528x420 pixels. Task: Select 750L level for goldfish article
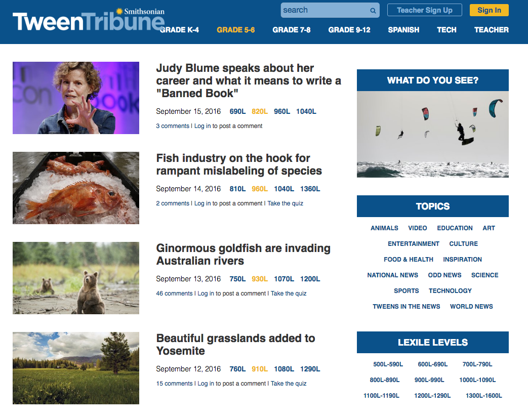[x=237, y=279]
